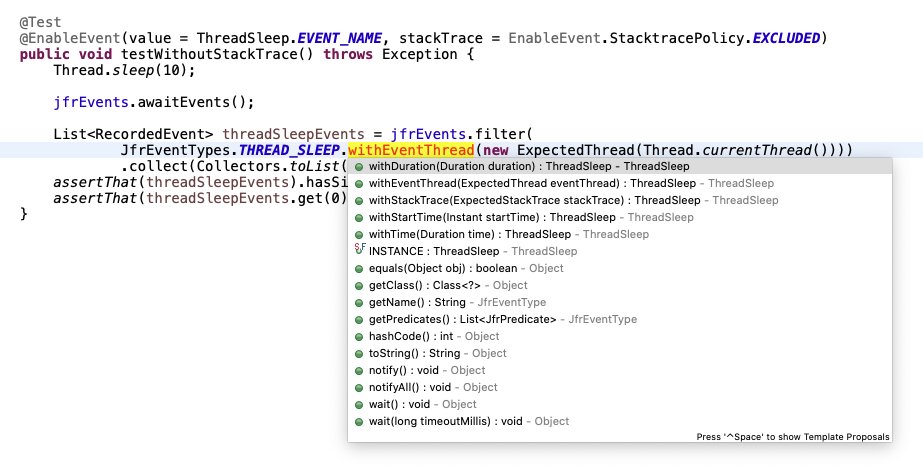Click EXCLUDED constant in StacktracePolicy
Image resolution: width=923 pixels, height=474 pixels.
(x=786, y=38)
